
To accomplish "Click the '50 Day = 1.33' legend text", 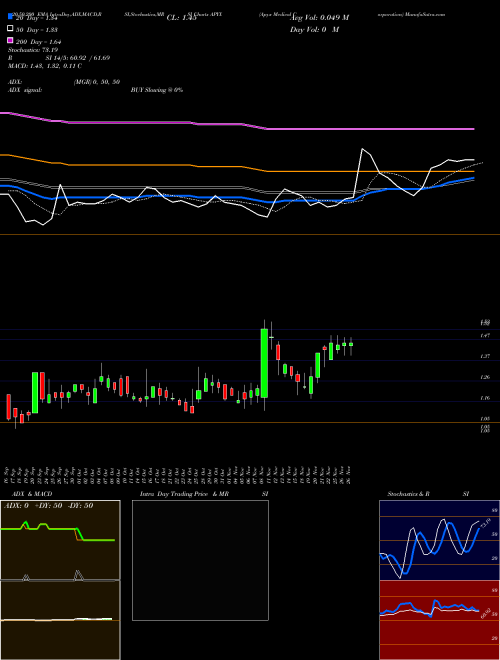I will (37, 30).
